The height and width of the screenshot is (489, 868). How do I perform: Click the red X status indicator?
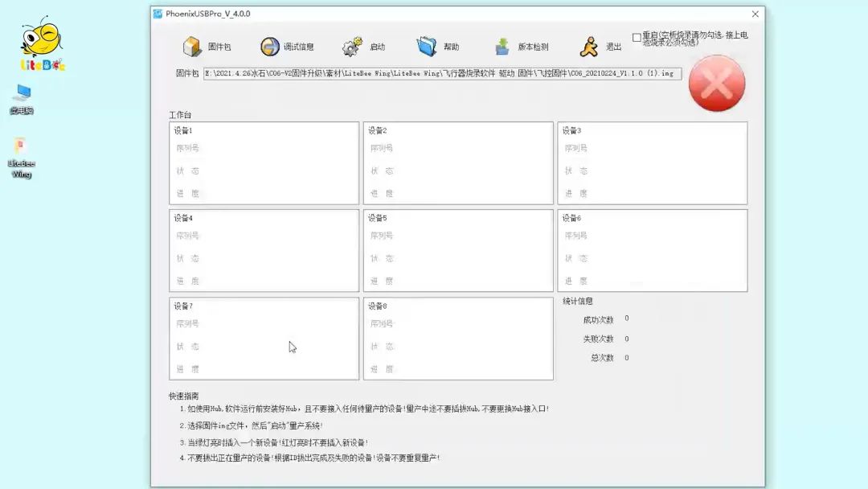tap(717, 83)
